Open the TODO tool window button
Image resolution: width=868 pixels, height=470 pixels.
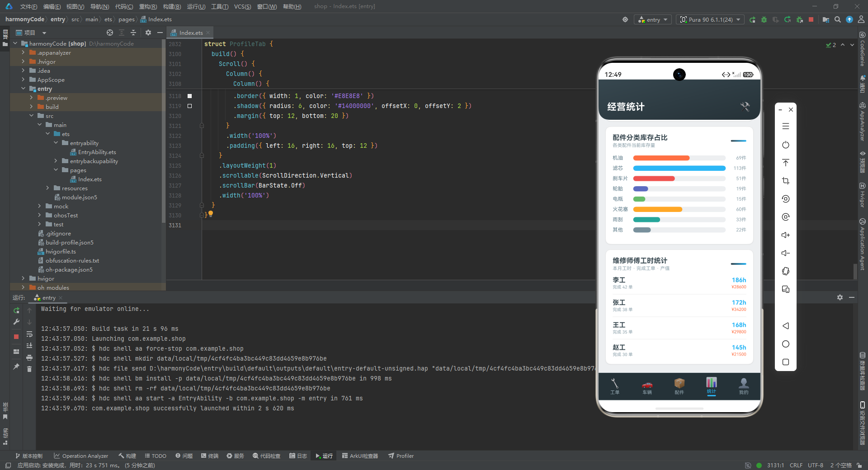156,456
